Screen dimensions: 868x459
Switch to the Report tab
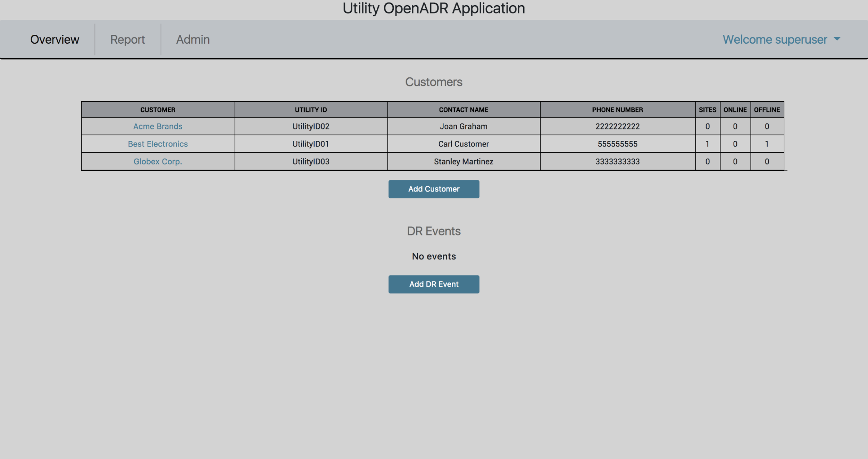[127, 40]
